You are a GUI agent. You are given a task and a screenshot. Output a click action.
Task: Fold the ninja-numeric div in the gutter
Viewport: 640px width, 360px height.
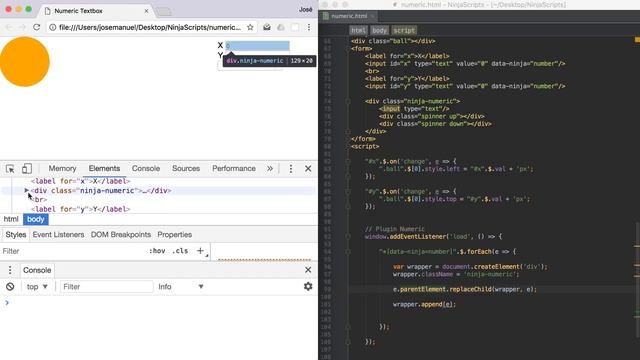[348, 101]
